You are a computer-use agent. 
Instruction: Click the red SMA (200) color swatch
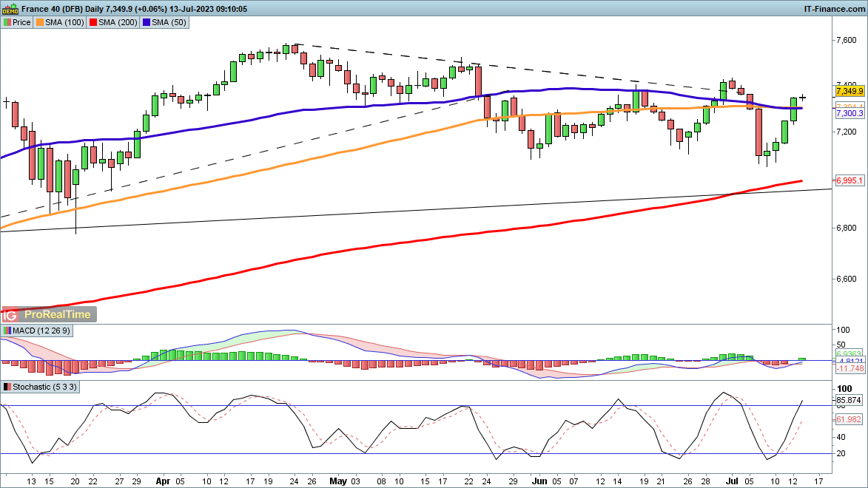pyautogui.click(x=93, y=22)
